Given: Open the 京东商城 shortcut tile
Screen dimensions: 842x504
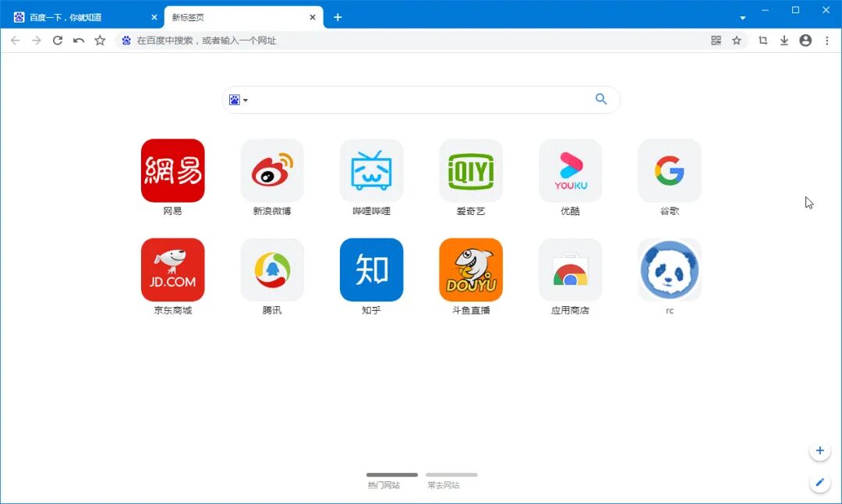Looking at the screenshot, I should (x=172, y=270).
